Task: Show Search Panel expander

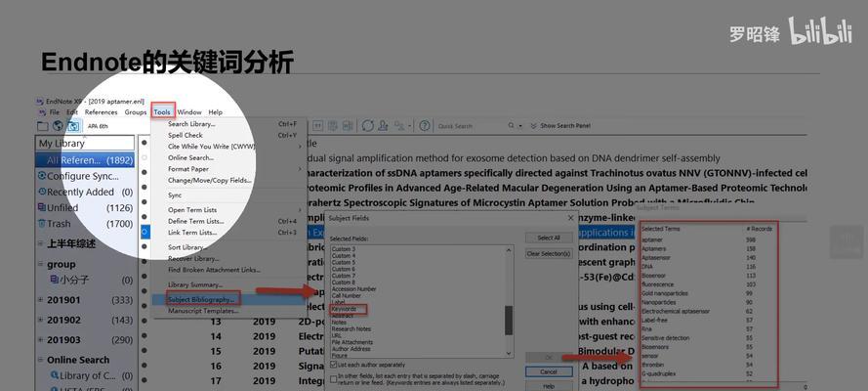Action: pyautogui.click(x=560, y=126)
